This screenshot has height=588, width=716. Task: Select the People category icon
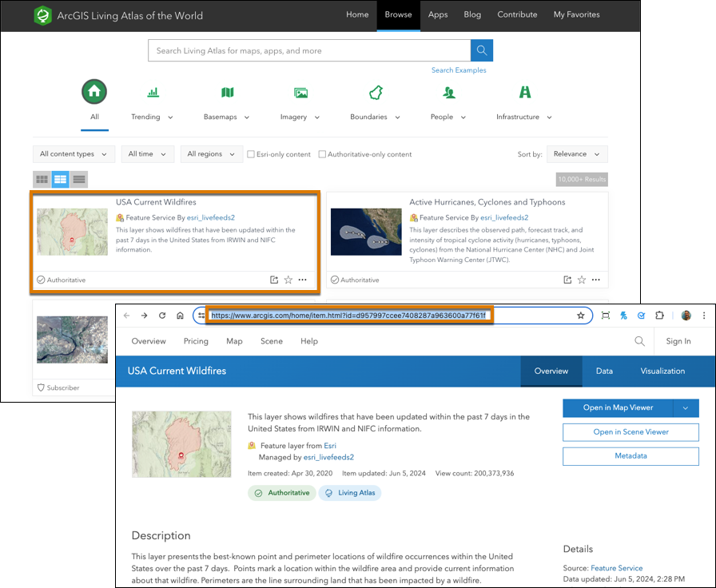point(449,93)
